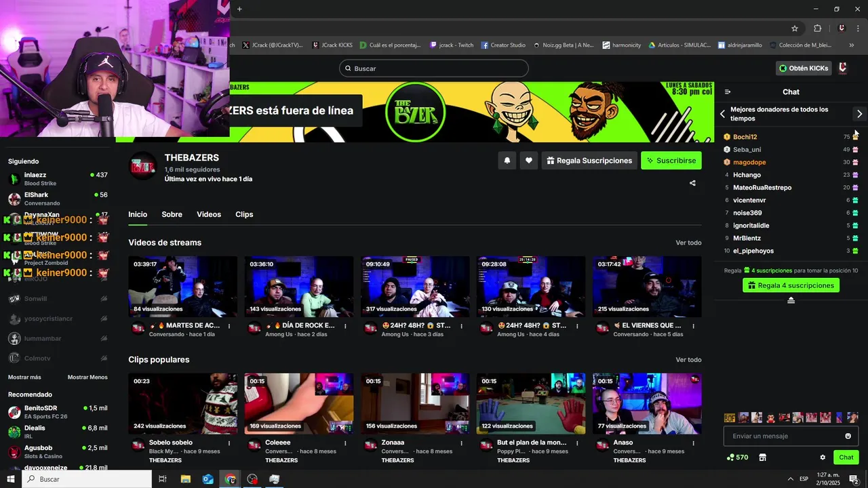Switch to the Sobre tab
This screenshot has width=868, height=488.
[x=172, y=214]
